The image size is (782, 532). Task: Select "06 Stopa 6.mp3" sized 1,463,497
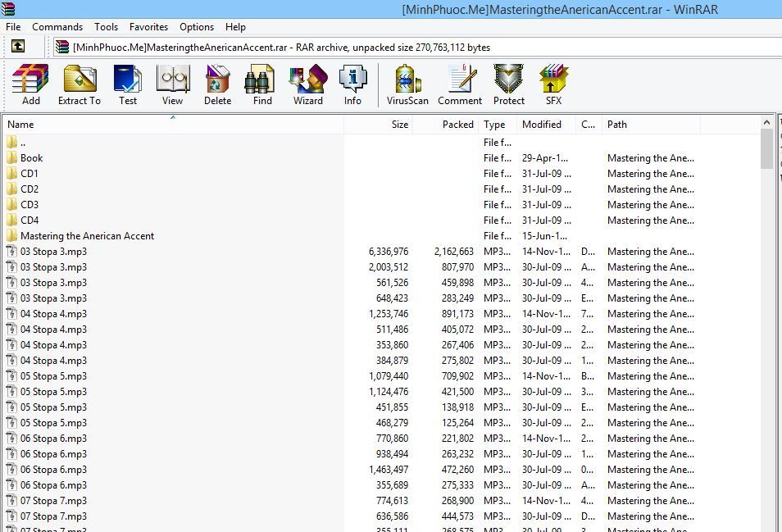[x=53, y=469]
